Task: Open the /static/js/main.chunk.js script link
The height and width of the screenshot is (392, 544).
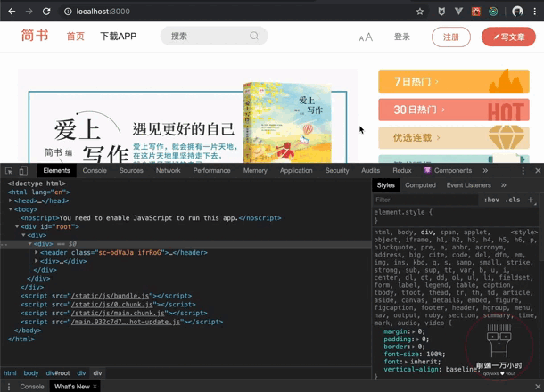Action: 118,313
